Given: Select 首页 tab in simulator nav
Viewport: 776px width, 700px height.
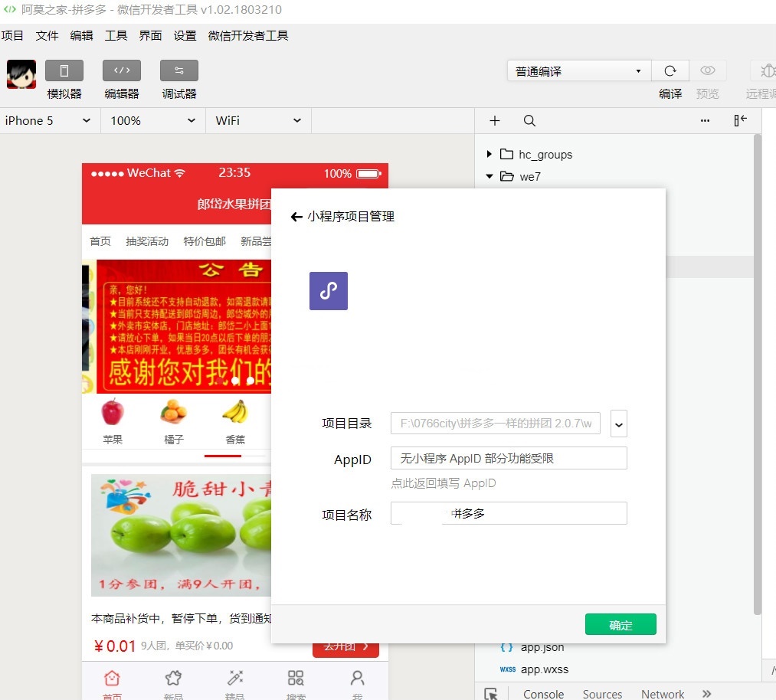Looking at the screenshot, I should [x=100, y=241].
